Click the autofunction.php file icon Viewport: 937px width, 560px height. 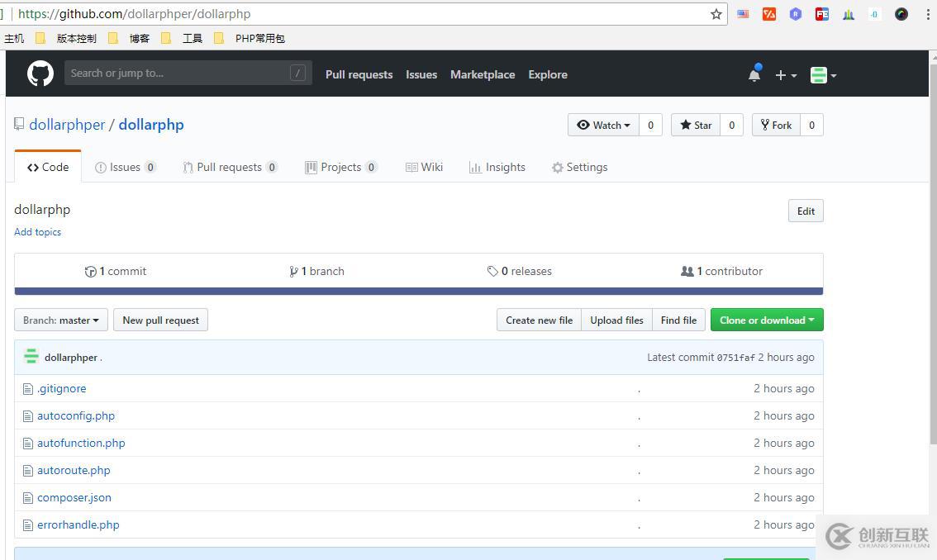(27, 444)
